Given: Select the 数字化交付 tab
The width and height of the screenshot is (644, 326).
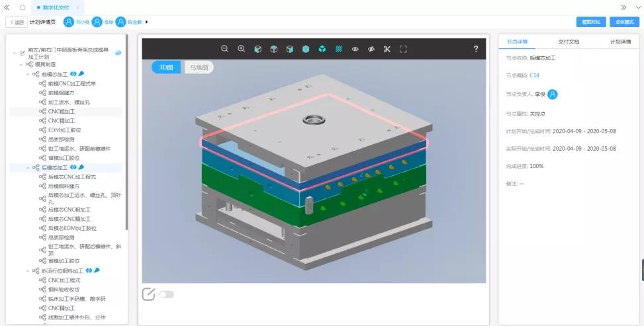Looking at the screenshot, I should point(56,7).
